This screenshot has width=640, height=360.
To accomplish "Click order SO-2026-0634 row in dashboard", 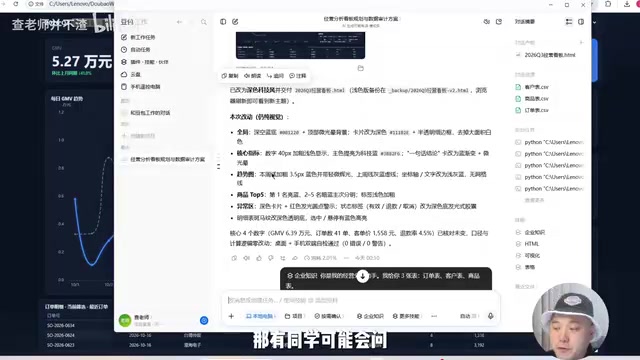I will pos(61,325).
